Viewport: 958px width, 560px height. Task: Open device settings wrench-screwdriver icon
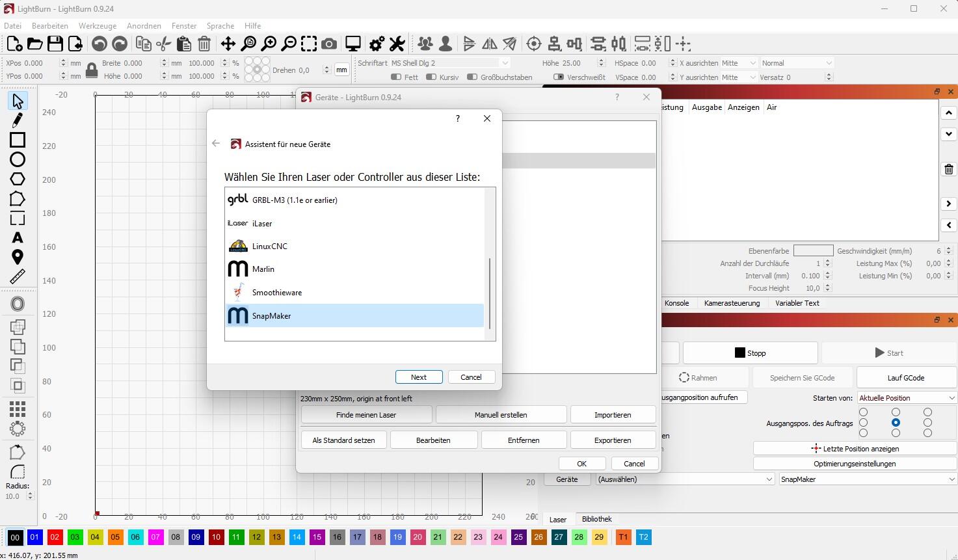397,44
